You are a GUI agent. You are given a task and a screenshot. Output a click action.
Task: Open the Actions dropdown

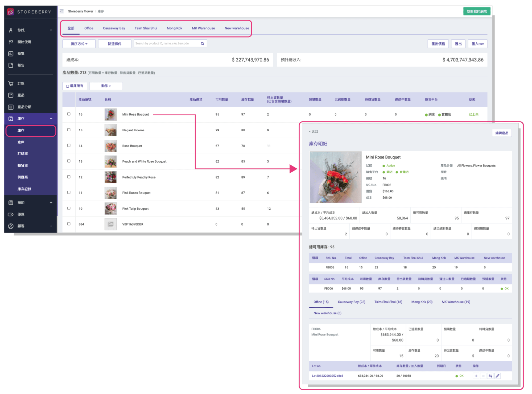(x=106, y=86)
